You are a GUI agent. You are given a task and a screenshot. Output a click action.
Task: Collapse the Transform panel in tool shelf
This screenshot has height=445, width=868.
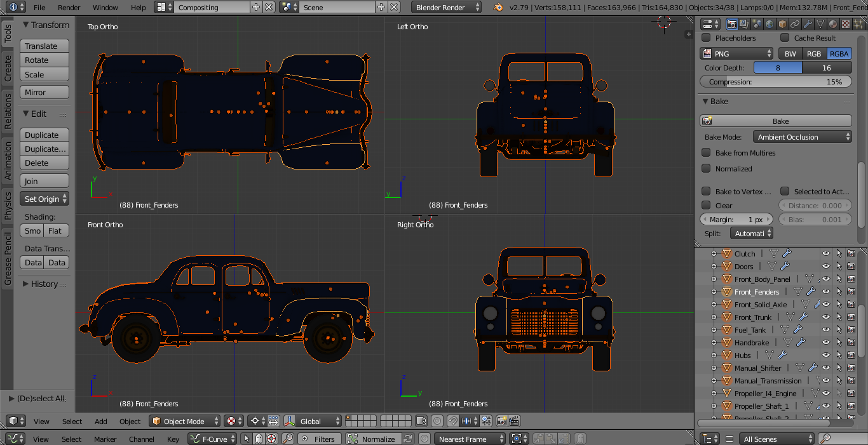tap(27, 25)
